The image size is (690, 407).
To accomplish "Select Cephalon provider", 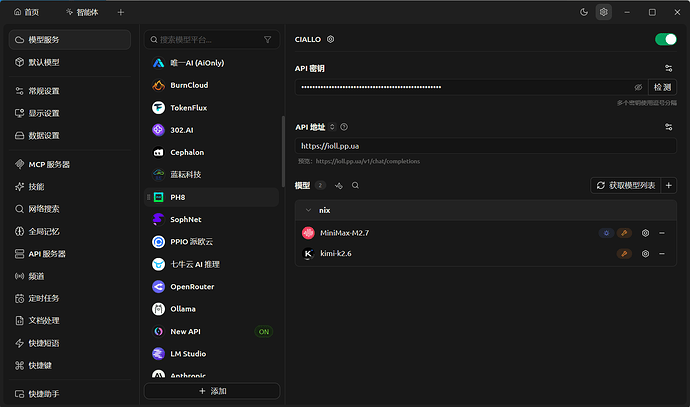I will pos(212,152).
